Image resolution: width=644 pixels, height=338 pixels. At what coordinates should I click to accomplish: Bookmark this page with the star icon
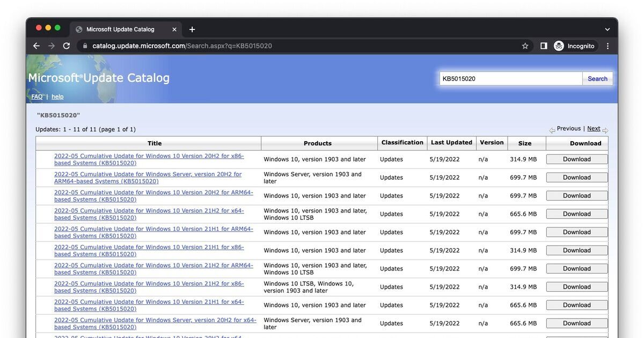click(x=525, y=46)
